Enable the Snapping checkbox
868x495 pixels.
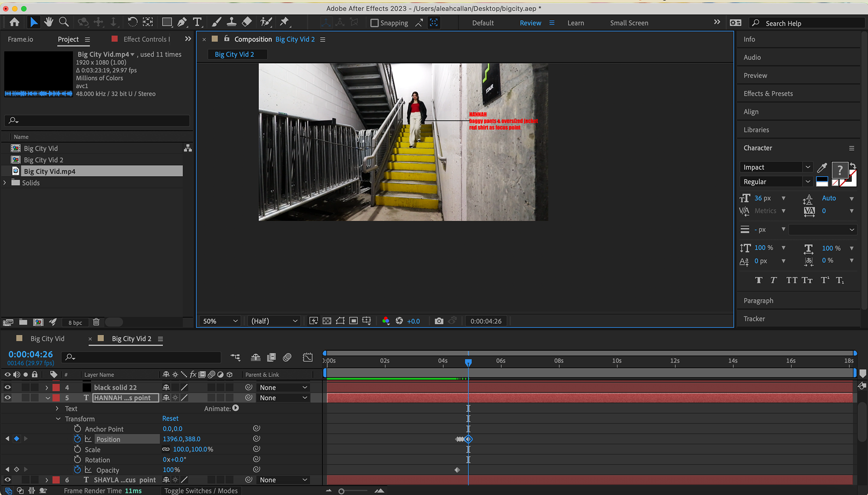click(374, 23)
